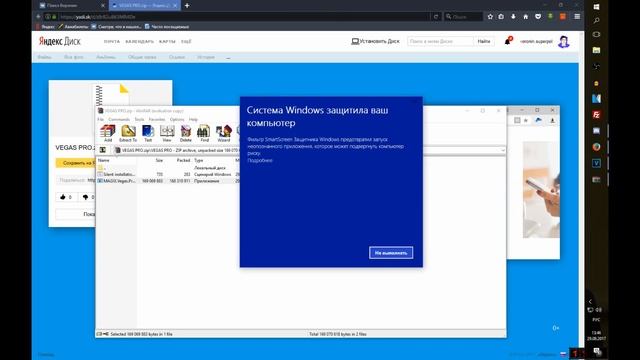Click WinRAR up-one-level button beside path
The height and width of the screenshot is (360, 640).
pos(103,150)
